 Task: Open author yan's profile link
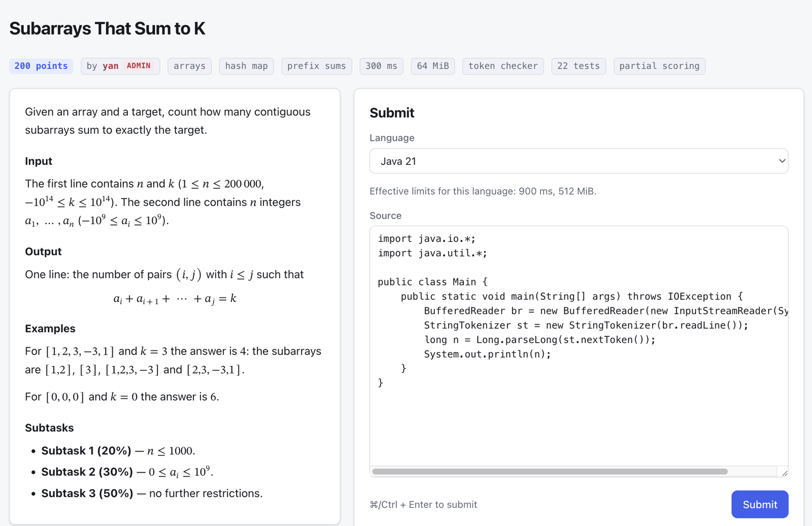tap(111, 66)
